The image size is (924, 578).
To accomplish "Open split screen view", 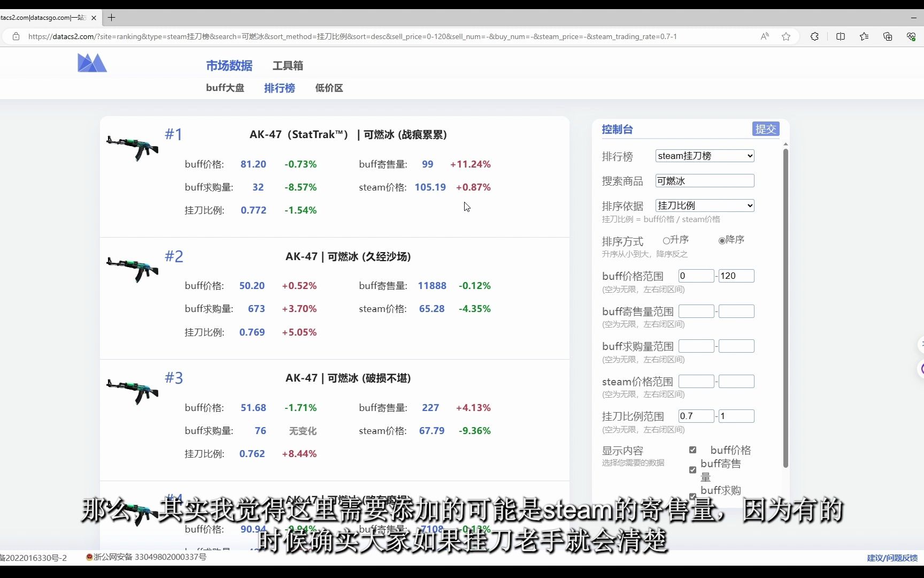I will [x=841, y=36].
